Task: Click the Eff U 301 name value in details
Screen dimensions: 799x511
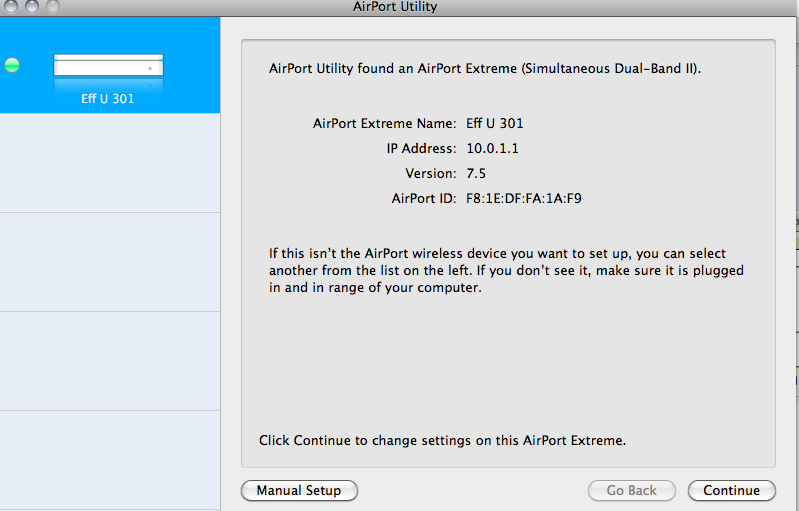Action: (x=494, y=123)
